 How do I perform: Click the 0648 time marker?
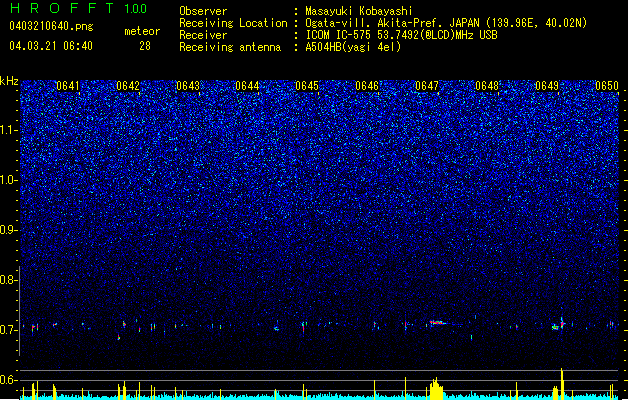pyautogui.click(x=487, y=86)
